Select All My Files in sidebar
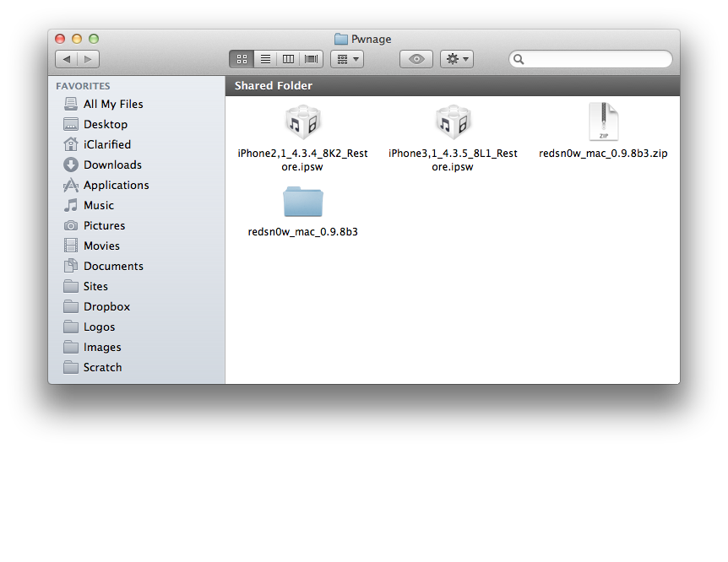Screen dimensions: 728x562 [112, 104]
